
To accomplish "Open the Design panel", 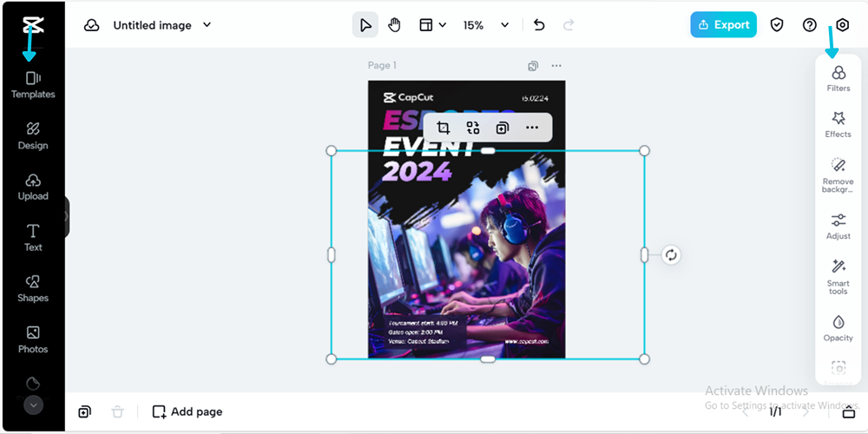I will pos(33,136).
